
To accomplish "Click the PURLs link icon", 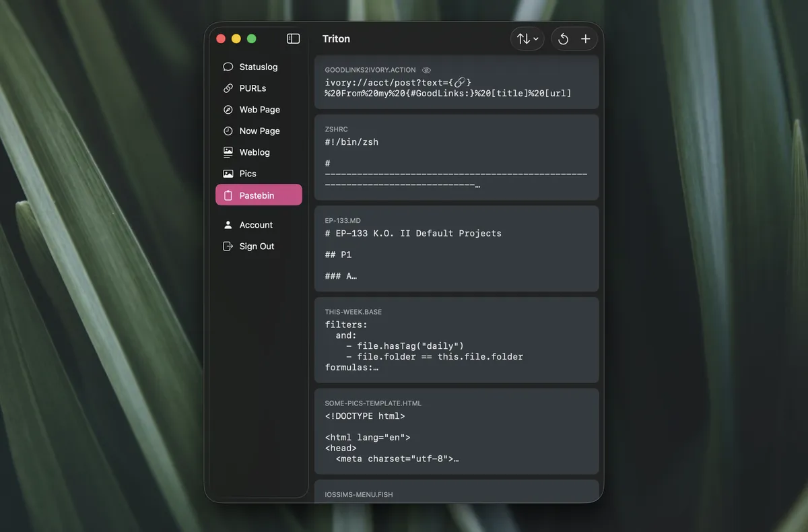I will pyautogui.click(x=228, y=88).
